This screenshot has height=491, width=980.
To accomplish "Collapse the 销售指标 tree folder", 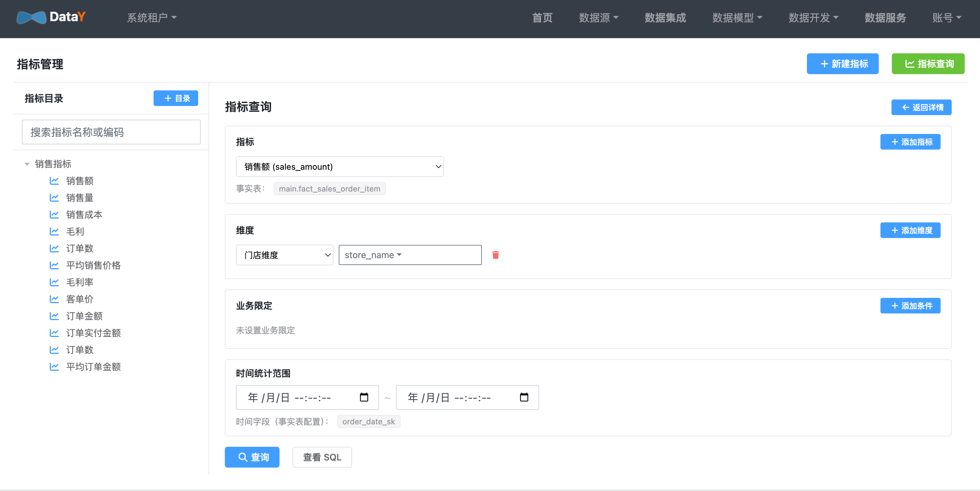I will coord(27,164).
